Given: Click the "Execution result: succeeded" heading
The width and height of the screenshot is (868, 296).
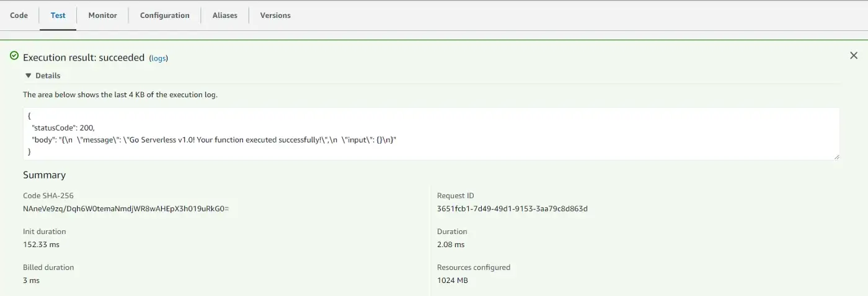Looking at the screenshot, I should tap(84, 58).
